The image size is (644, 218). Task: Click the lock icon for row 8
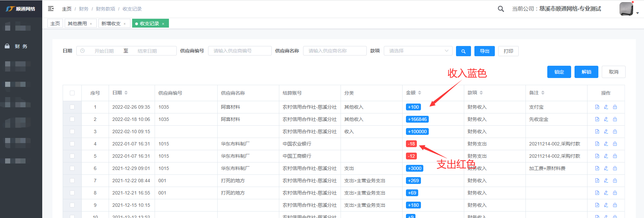click(615, 193)
